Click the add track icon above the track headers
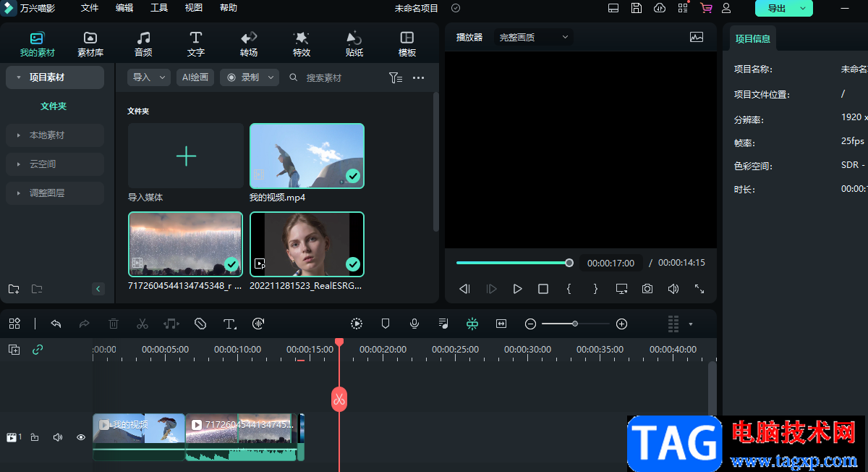868x472 pixels. [x=14, y=350]
